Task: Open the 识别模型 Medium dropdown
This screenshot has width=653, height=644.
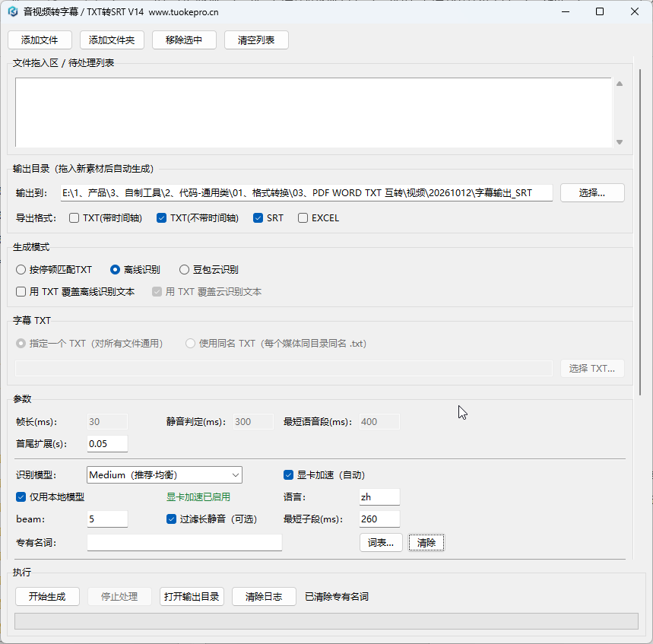Action: pyautogui.click(x=164, y=475)
